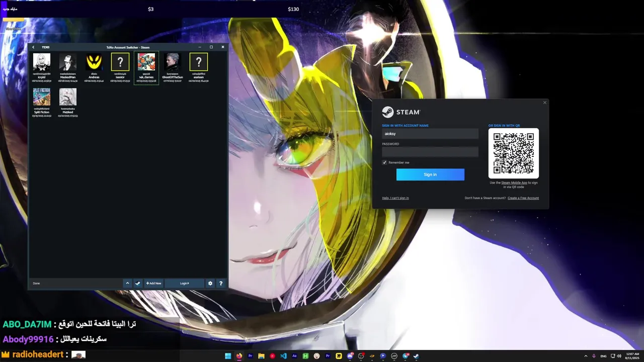Open the volume speaker icon in tray

(619, 356)
